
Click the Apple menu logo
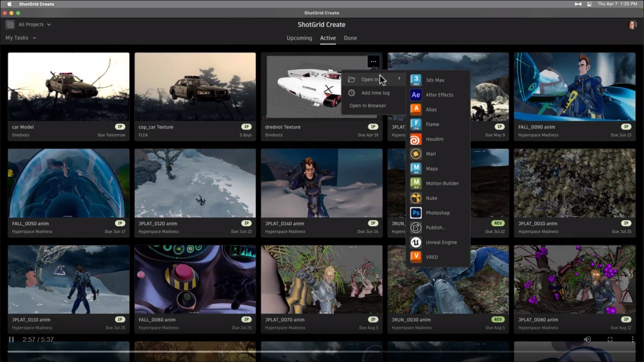pyautogui.click(x=9, y=4)
